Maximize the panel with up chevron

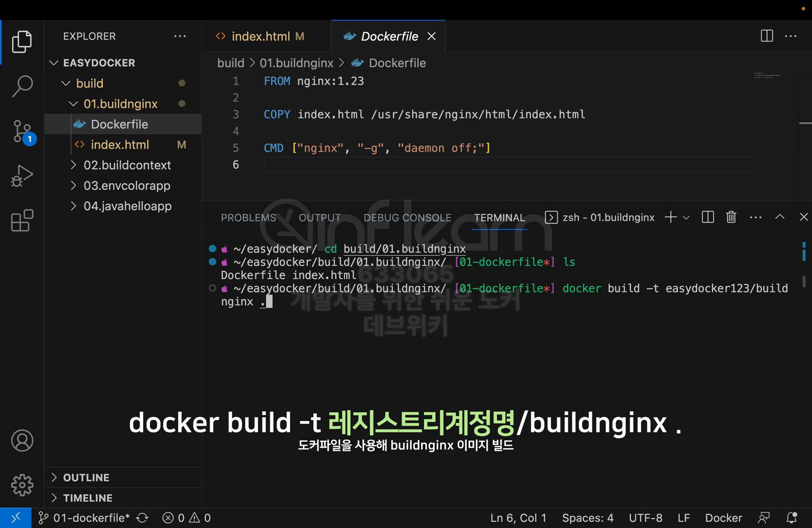click(x=780, y=217)
